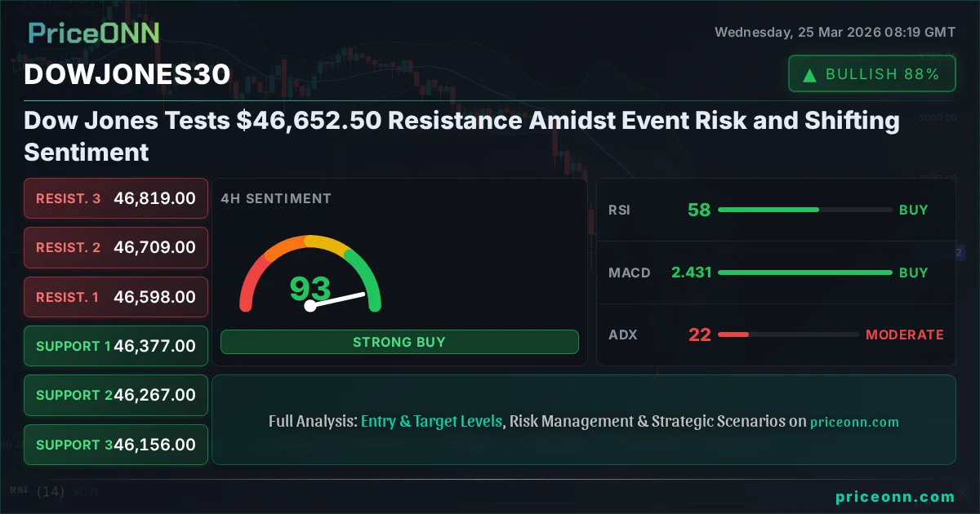Click the RSI indicator row
Screen dimensions: 980x514
[776, 210]
